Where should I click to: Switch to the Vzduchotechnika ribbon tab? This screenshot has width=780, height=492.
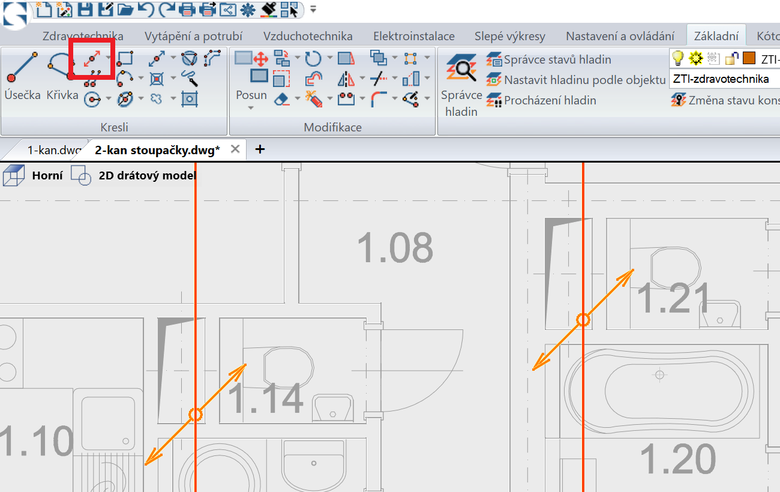click(x=308, y=36)
